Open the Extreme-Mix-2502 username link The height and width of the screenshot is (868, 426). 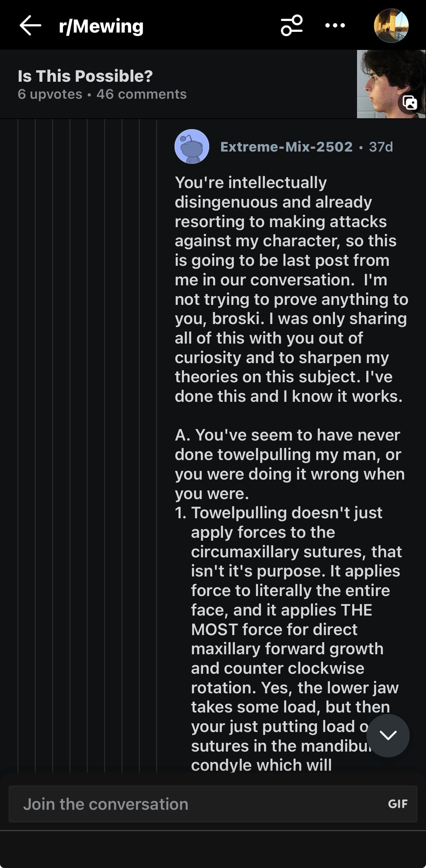(x=286, y=147)
